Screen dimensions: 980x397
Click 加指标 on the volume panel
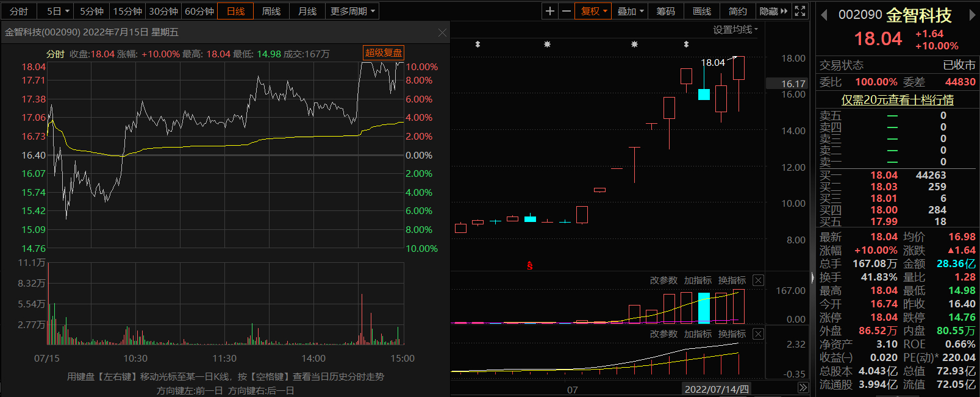click(698, 281)
